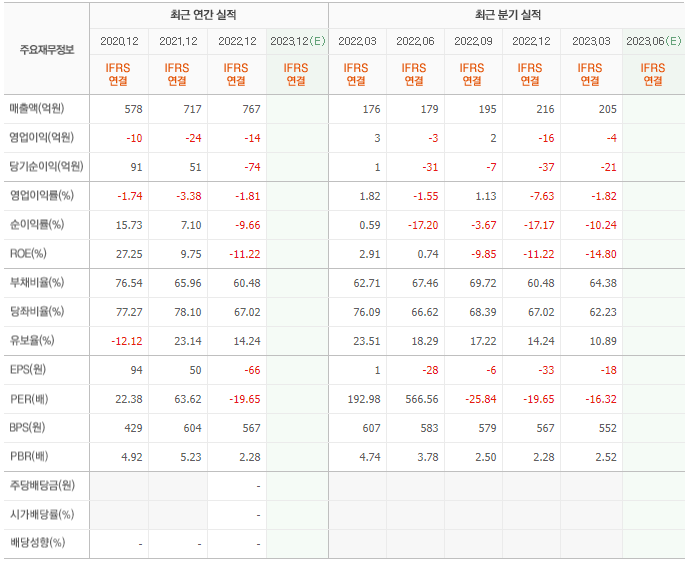
Task: Click the 2022.12 annual revenue value 767
Action: tap(251, 109)
